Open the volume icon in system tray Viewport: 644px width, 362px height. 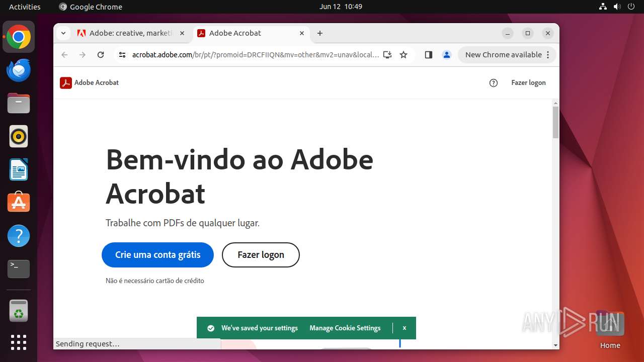coord(617,7)
